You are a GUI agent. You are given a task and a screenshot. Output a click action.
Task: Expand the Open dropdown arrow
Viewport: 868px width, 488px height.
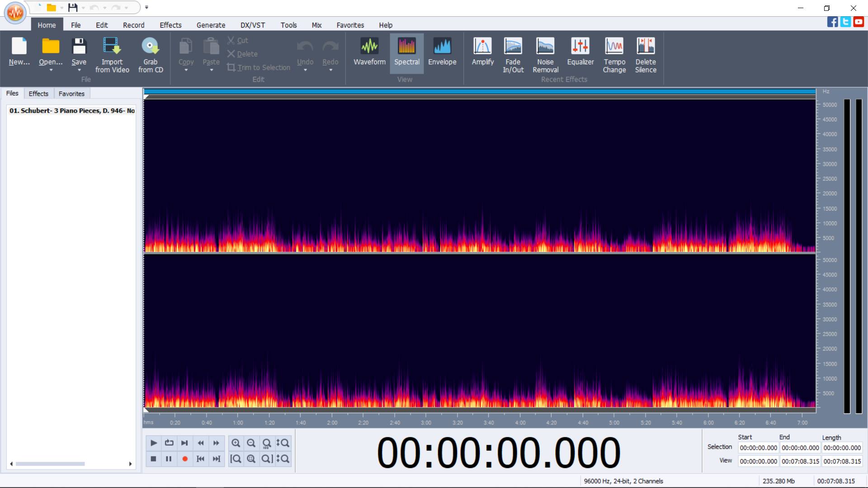(x=51, y=70)
